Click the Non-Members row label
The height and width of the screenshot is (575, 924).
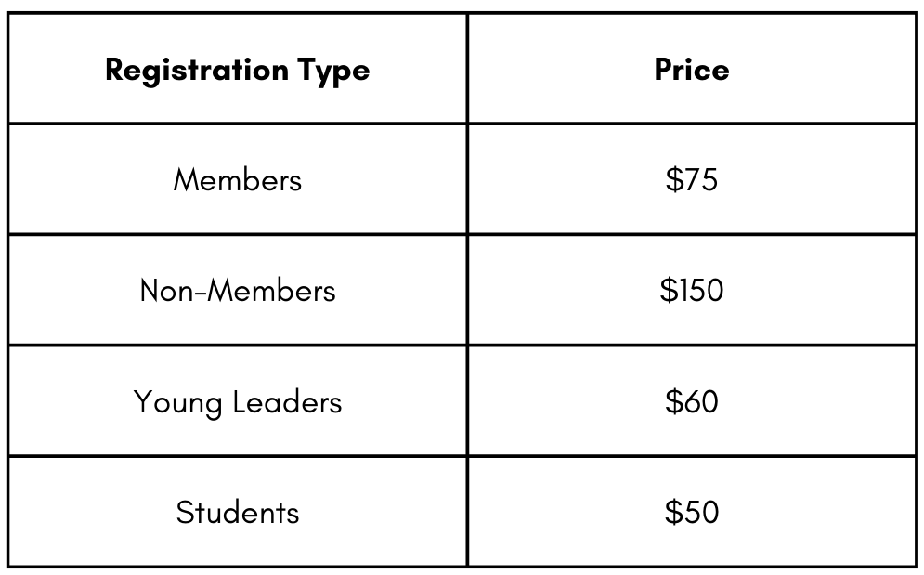[238, 290]
